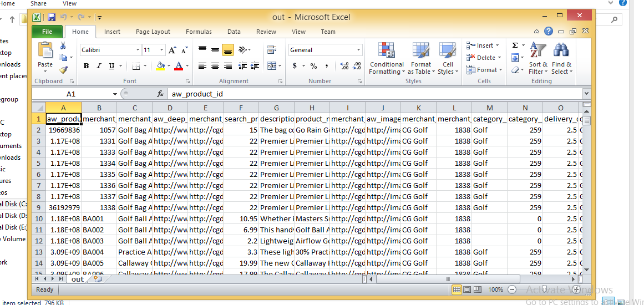Select cell L2 containing 1838
This screenshot has width=644, height=305.
click(x=454, y=130)
